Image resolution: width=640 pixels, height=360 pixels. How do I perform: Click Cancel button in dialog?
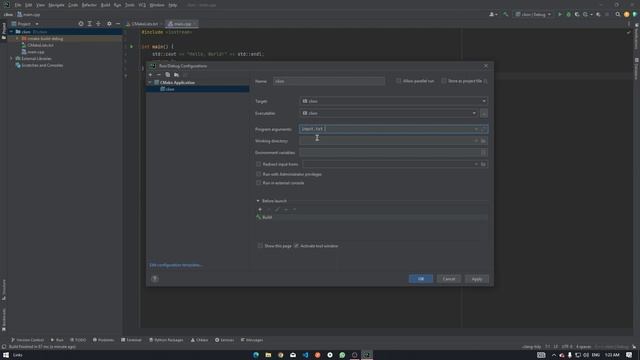click(x=449, y=279)
